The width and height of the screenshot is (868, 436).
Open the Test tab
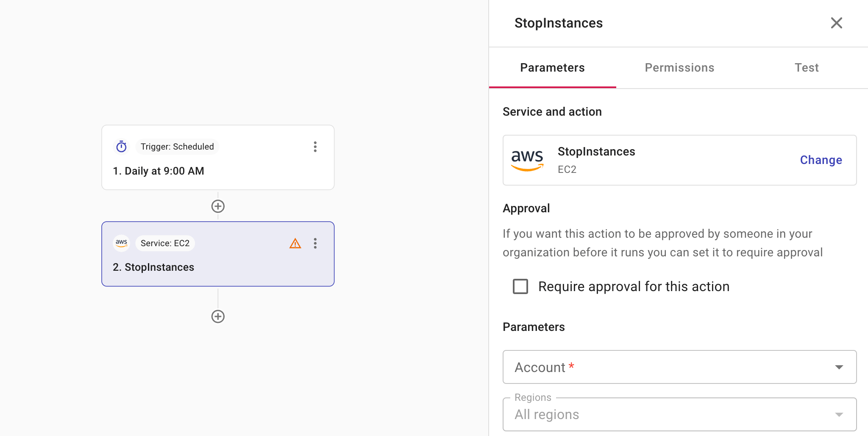click(806, 68)
